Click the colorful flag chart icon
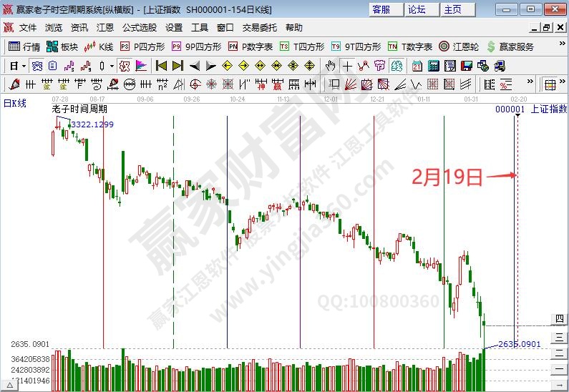The height and width of the screenshot is (392, 569). click(141, 66)
